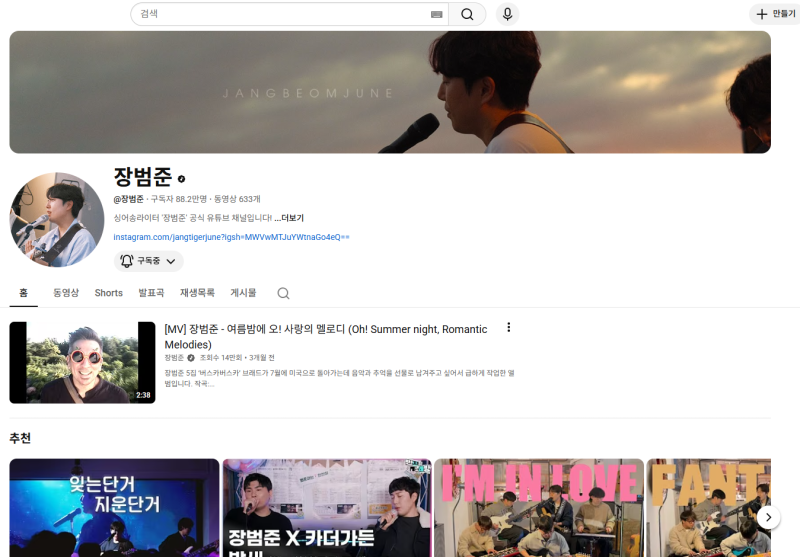
Task: Click the search magnifier button
Action: tap(467, 14)
